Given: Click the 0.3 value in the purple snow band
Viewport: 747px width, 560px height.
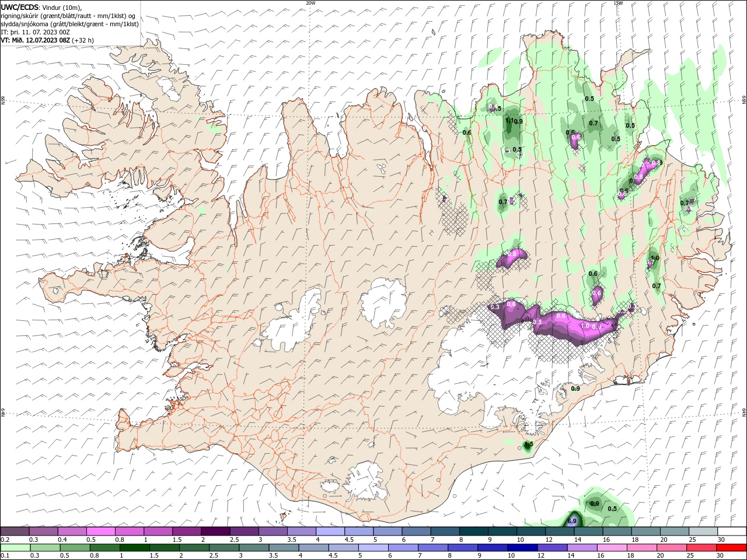Looking at the screenshot, I should [x=494, y=307].
